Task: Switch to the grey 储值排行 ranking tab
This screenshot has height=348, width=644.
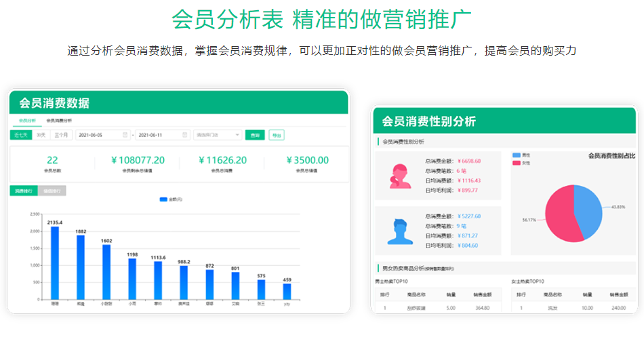Action: [52, 191]
